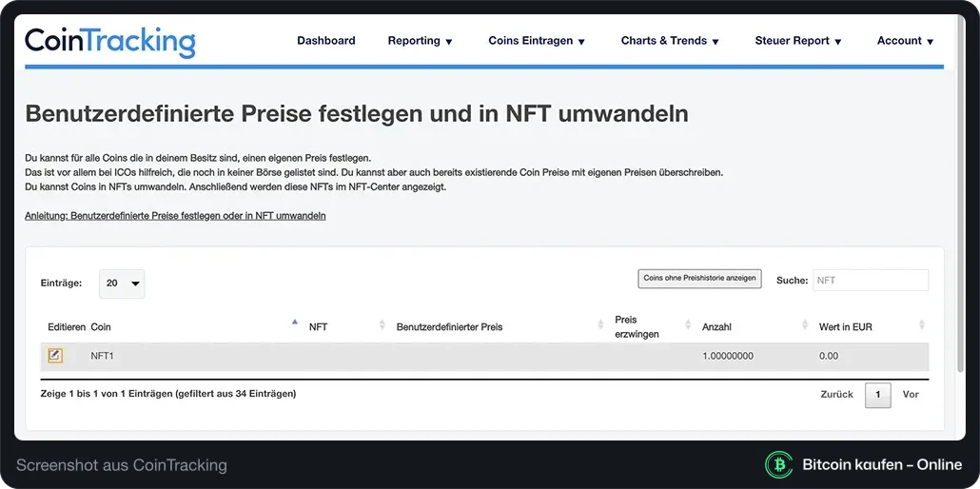Expand the Account menu
Image resolution: width=980 pixels, height=489 pixels.
905,41
